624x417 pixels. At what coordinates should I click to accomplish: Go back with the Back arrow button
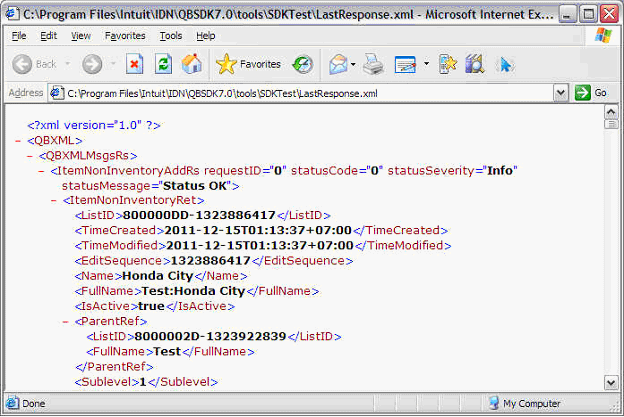coord(22,64)
